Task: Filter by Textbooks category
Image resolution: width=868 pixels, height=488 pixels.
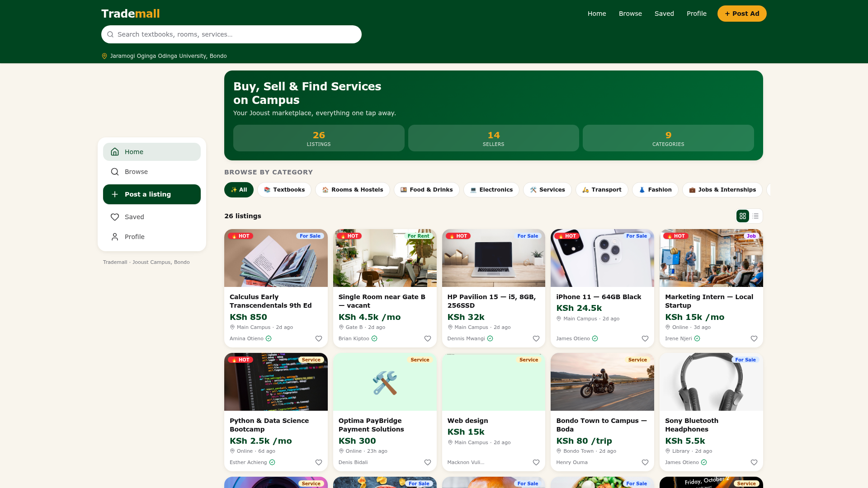Action: click(284, 190)
